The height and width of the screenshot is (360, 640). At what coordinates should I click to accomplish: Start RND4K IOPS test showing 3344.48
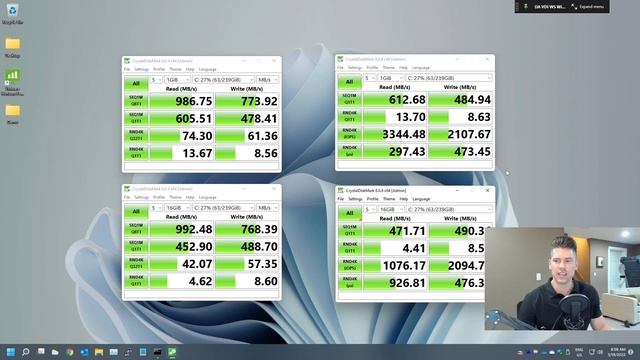tap(349, 134)
